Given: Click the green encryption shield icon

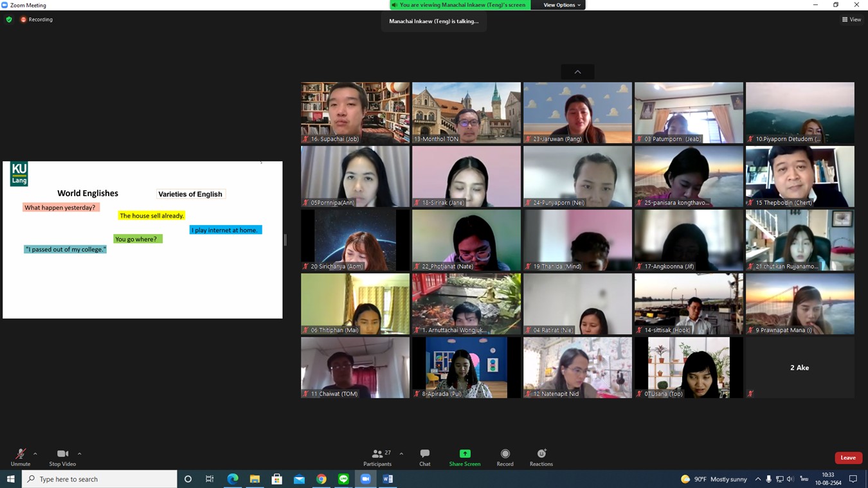Looking at the screenshot, I should click(x=9, y=20).
